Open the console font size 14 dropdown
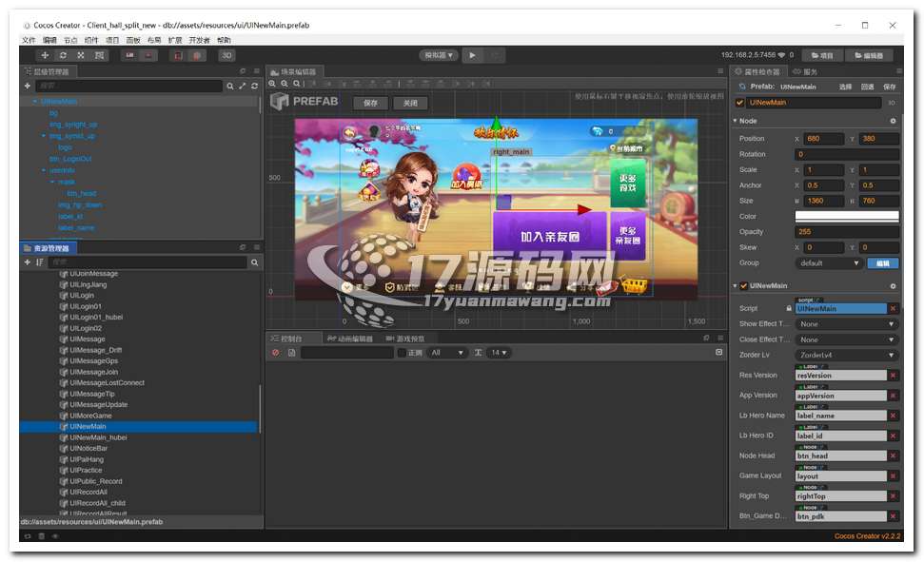 click(500, 353)
